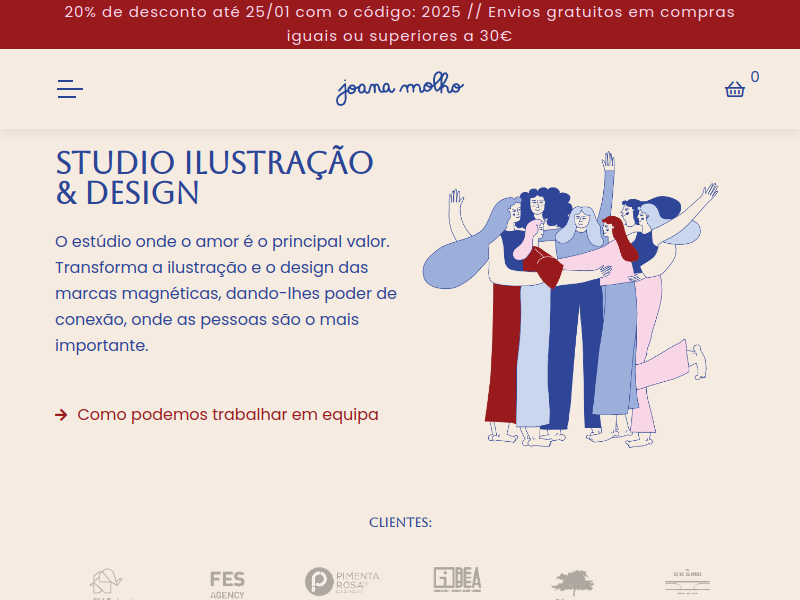Screen dimensions: 800x600
Task: Click the 'Studio Ilustração & Design' heading
Action: pyautogui.click(x=214, y=178)
